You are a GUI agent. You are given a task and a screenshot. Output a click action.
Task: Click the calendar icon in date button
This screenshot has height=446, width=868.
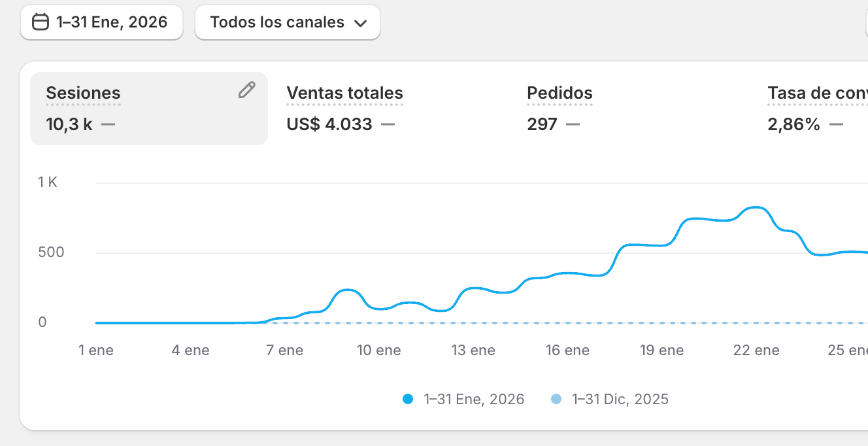[41, 22]
